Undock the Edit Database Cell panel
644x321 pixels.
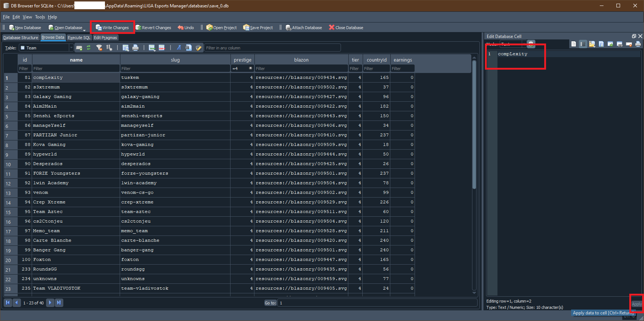coord(634,36)
